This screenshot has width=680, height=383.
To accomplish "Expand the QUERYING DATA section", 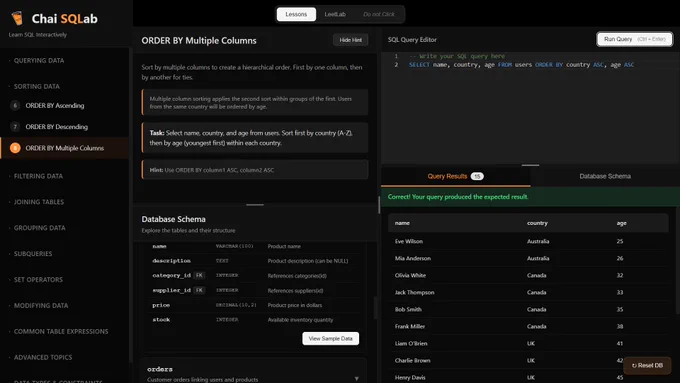I will pyautogui.click(x=39, y=60).
